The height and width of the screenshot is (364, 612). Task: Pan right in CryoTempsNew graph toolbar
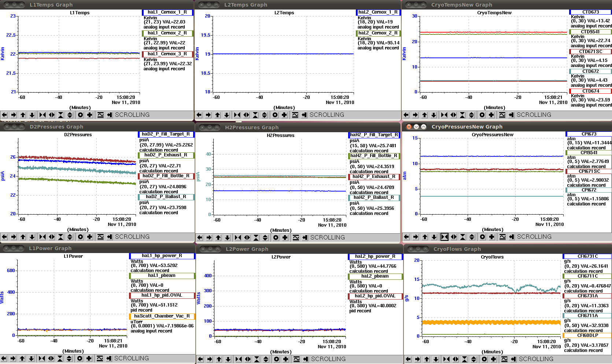[x=415, y=115]
